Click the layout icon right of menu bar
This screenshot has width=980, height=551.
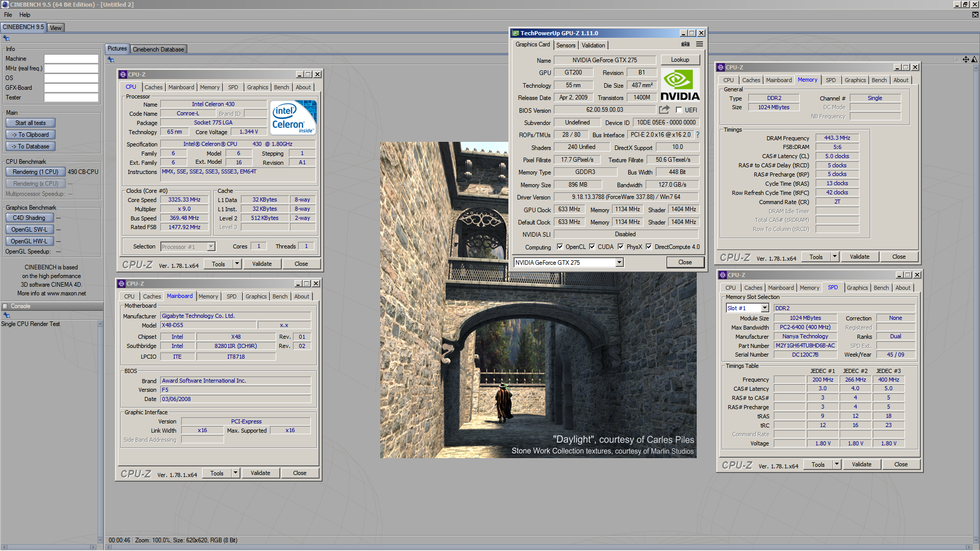pos(975,15)
